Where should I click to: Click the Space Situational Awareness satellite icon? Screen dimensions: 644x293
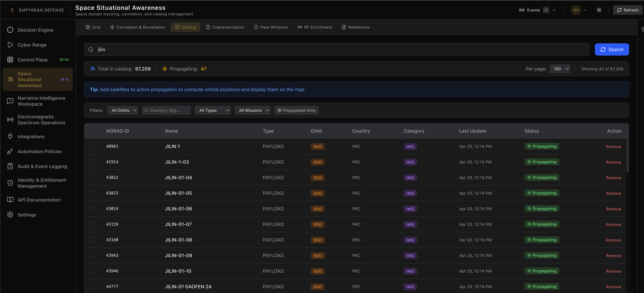10,79
